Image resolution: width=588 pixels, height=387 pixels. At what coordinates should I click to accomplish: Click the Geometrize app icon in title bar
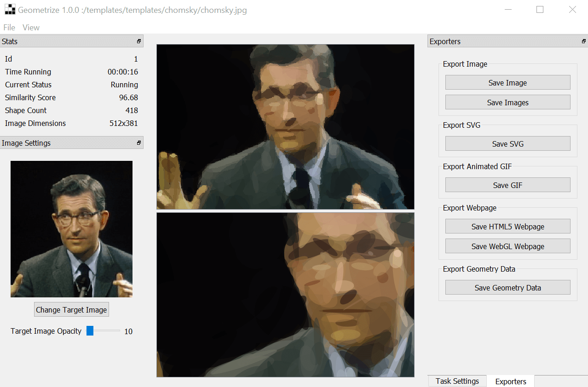[9, 10]
